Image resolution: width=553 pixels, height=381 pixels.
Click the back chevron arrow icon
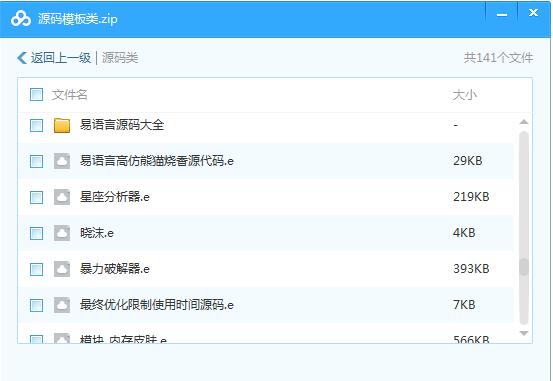pyautogui.click(x=22, y=58)
